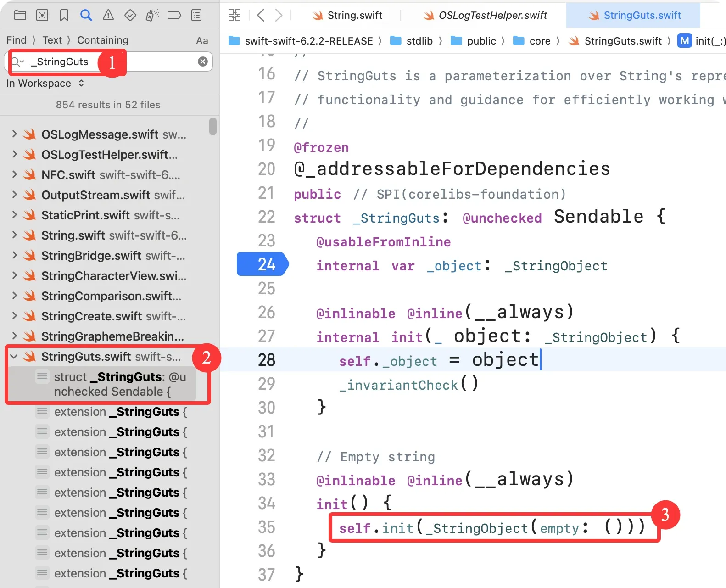Click the stdlib breadcrumb folder

[x=411, y=41]
